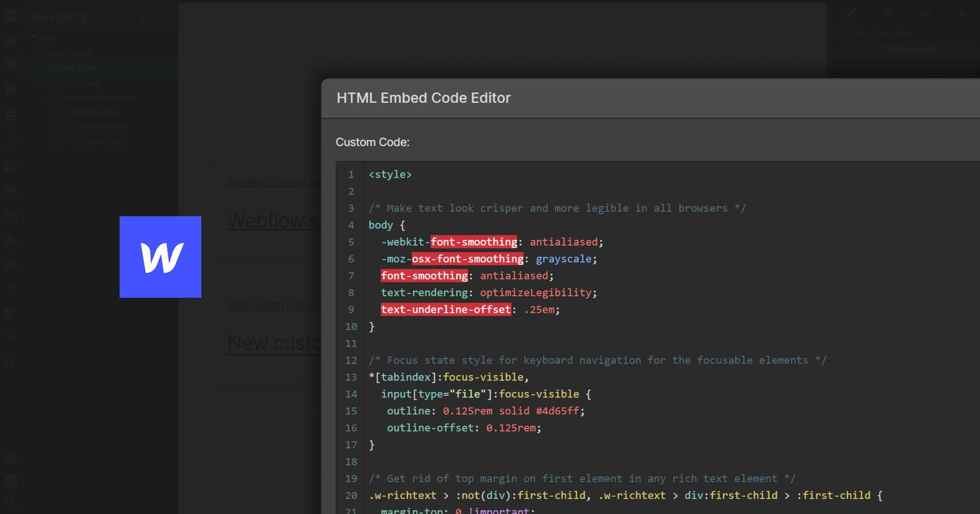The image size is (980, 514).
Task: Expand the wrapper-test tree arrow
Action: pos(72,141)
